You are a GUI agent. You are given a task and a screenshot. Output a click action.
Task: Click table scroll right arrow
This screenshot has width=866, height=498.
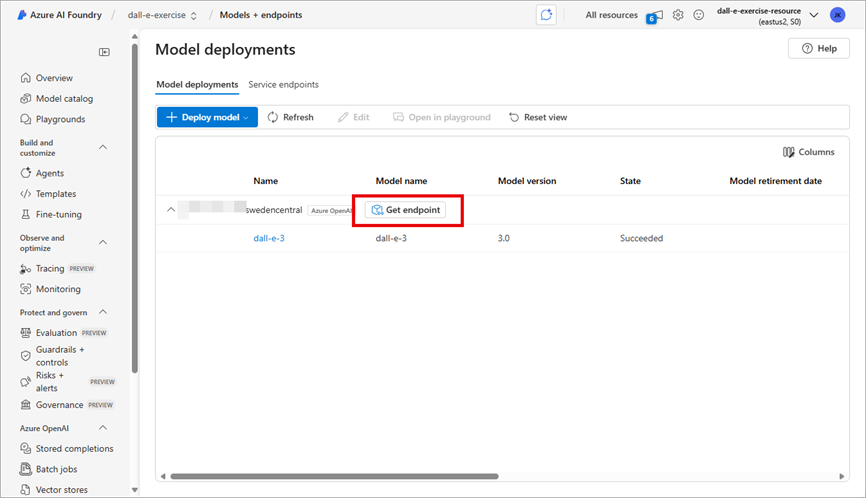841,476
